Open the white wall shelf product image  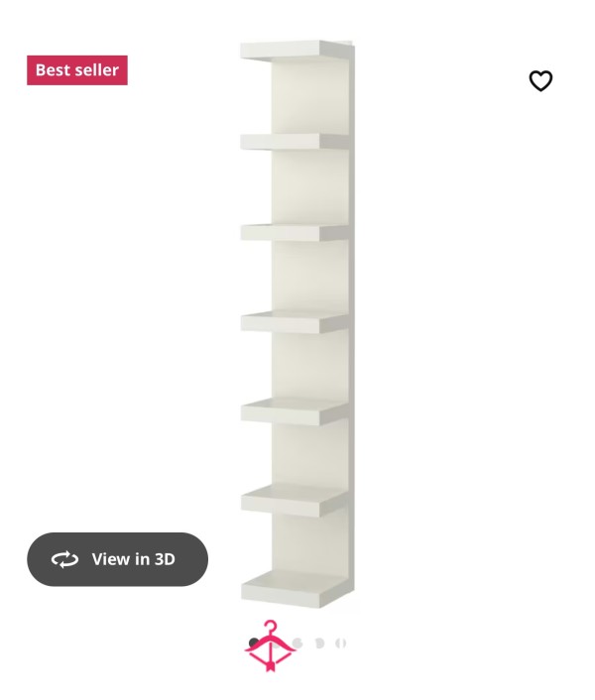pyautogui.click(x=297, y=324)
